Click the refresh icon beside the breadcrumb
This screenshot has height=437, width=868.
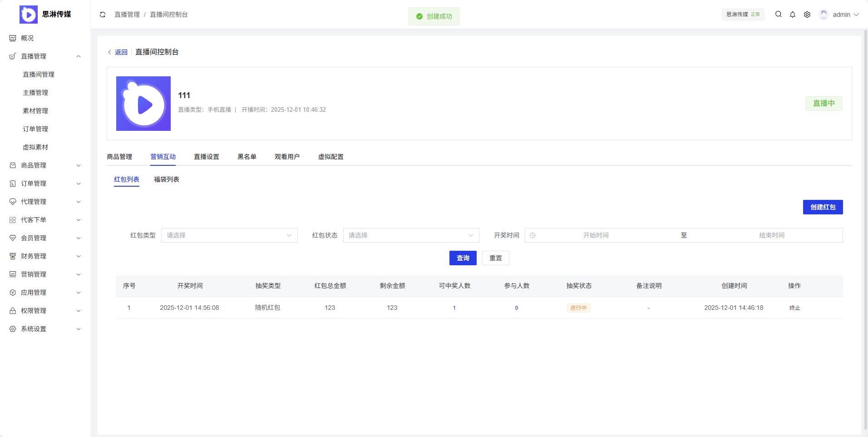[103, 15]
